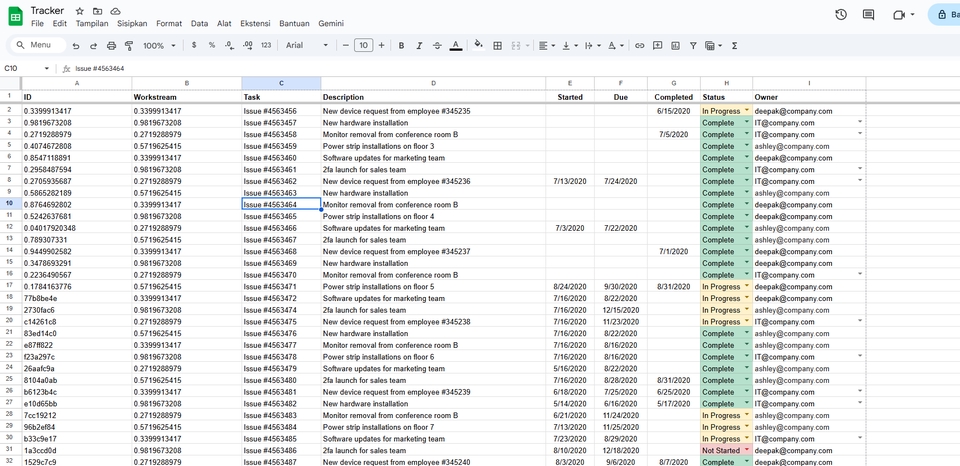Open the Borders tool

click(498, 45)
